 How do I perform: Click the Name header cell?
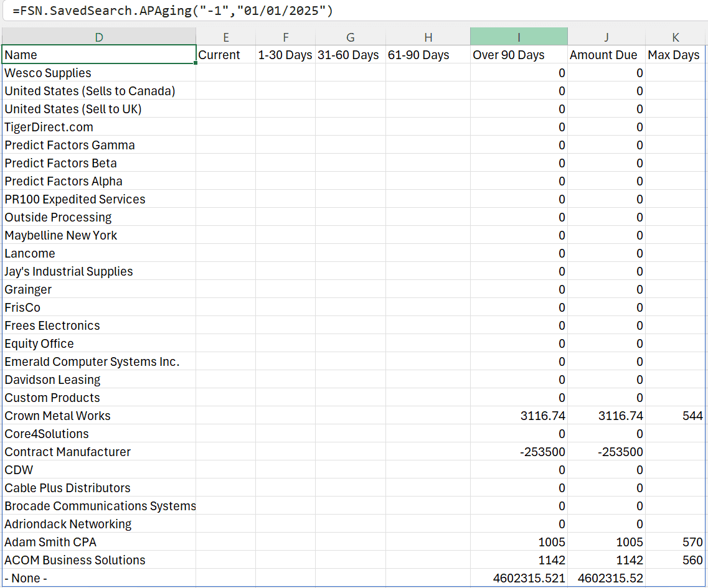(x=99, y=55)
